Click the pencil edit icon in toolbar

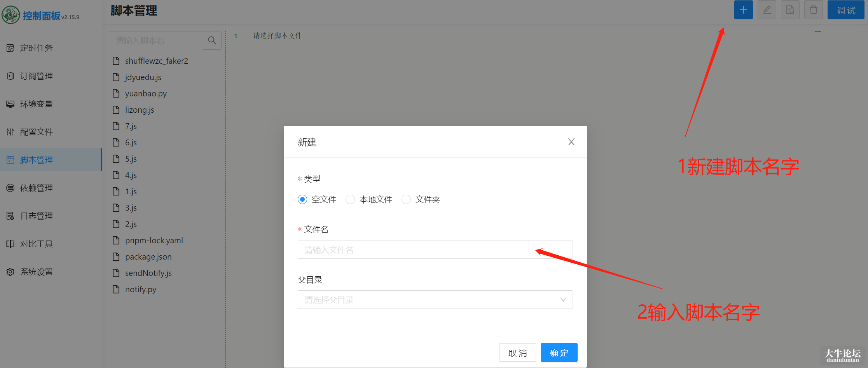click(767, 10)
